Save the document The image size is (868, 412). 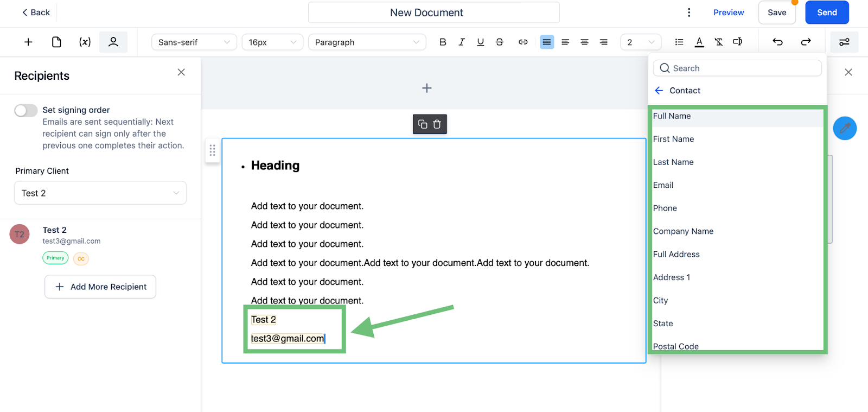click(x=777, y=12)
